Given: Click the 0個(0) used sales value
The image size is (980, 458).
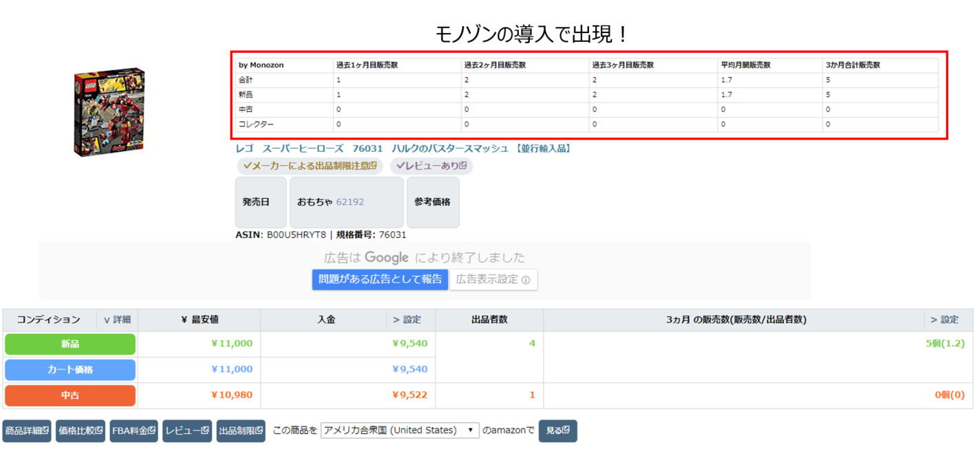Looking at the screenshot, I should pyautogui.click(x=950, y=395).
